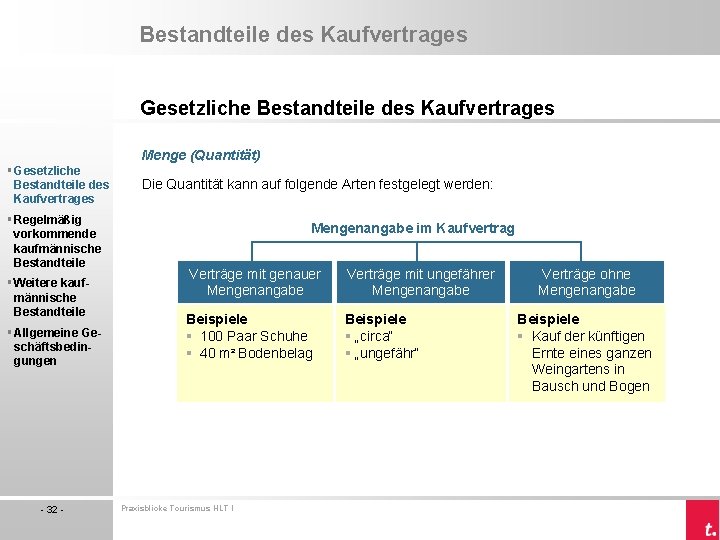Click the slide header Bestandteile des Kaufvertrages
720x540 pixels.
point(304,34)
